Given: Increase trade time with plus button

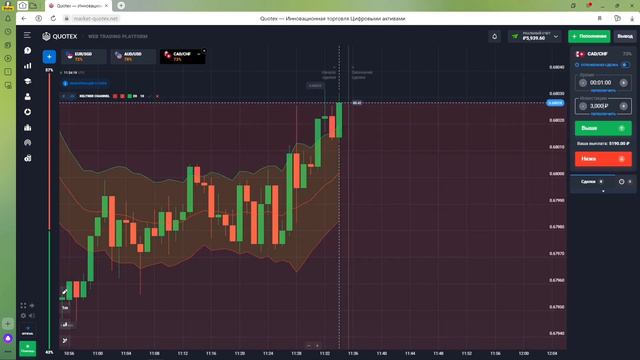Looking at the screenshot, I should (623, 83).
